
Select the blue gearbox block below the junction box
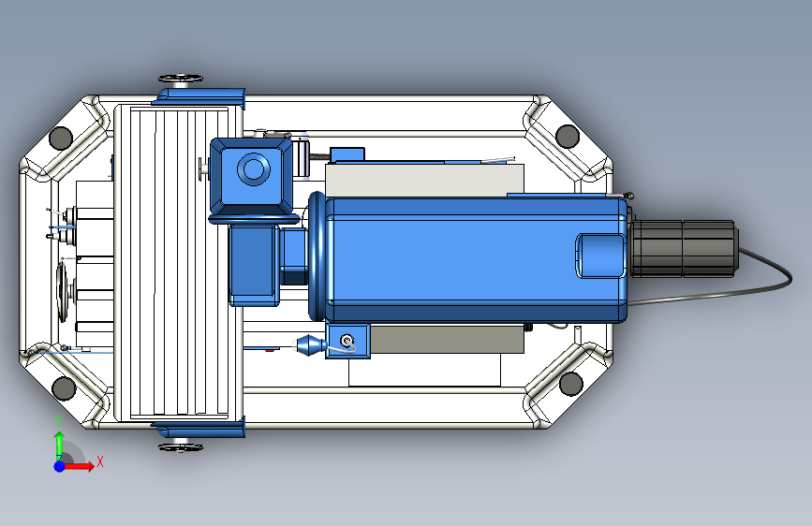coord(254,265)
